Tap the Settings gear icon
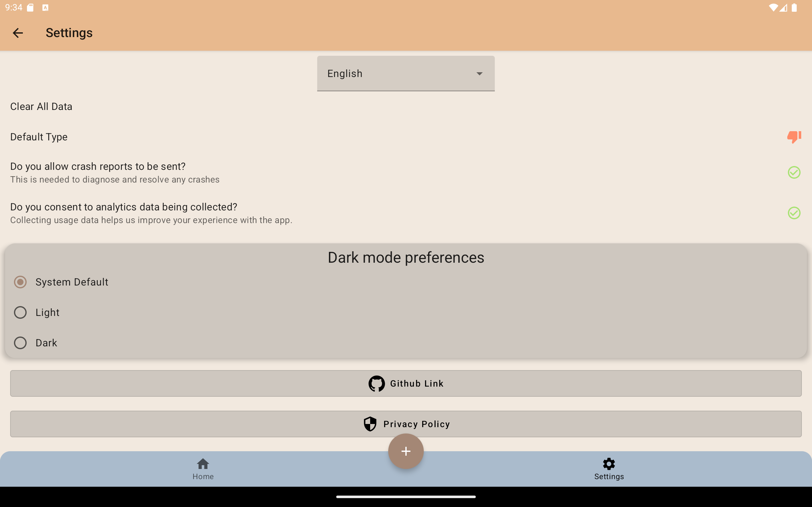Viewport: 812px width, 507px height. point(609,464)
